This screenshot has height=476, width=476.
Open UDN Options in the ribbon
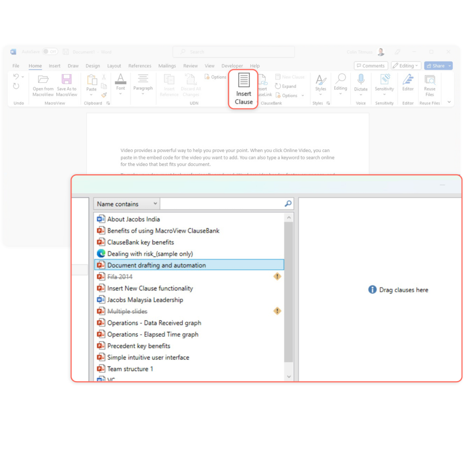[x=215, y=77]
